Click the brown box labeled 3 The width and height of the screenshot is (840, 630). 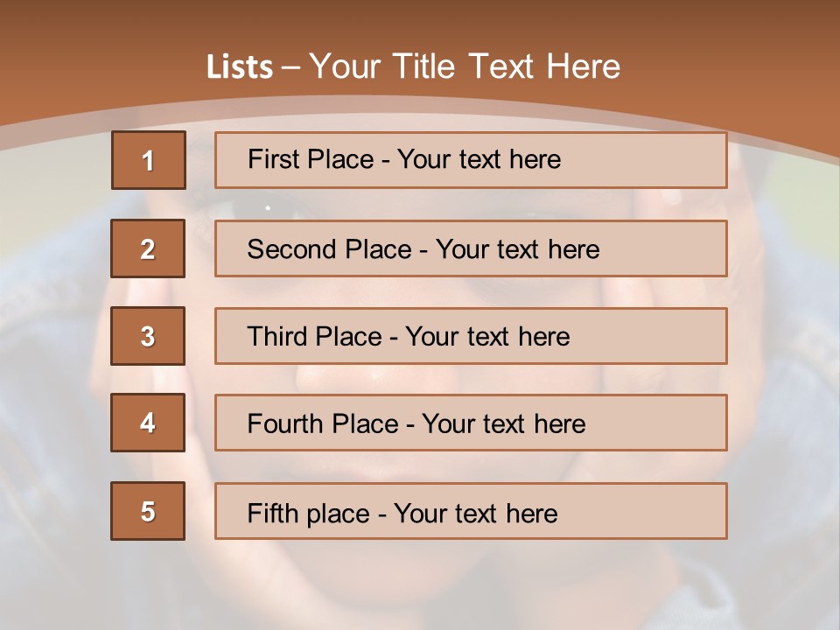coord(148,336)
